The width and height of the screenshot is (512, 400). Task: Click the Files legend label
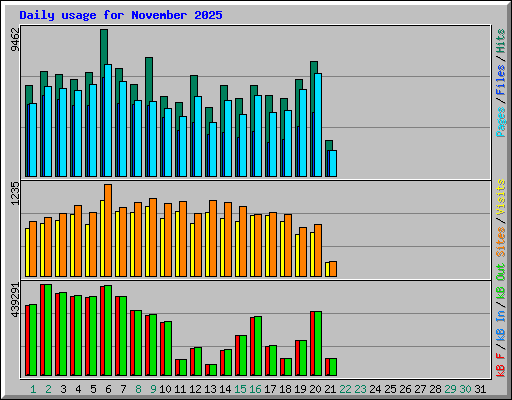coord(501,80)
